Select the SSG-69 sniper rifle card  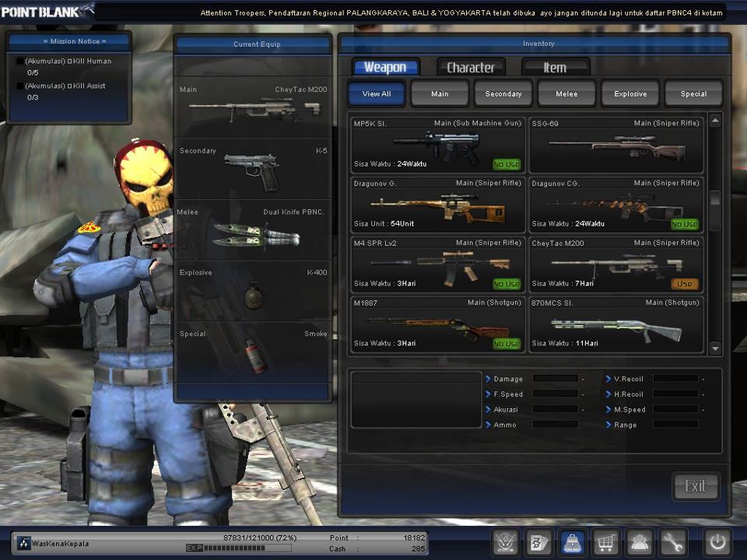[x=616, y=145]
